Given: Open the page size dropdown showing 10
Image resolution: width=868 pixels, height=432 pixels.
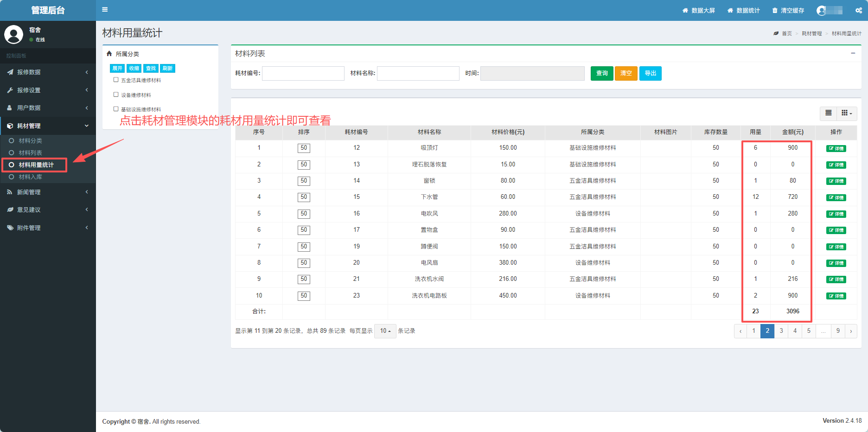Looking at the screenshot, I should (385, 331).
